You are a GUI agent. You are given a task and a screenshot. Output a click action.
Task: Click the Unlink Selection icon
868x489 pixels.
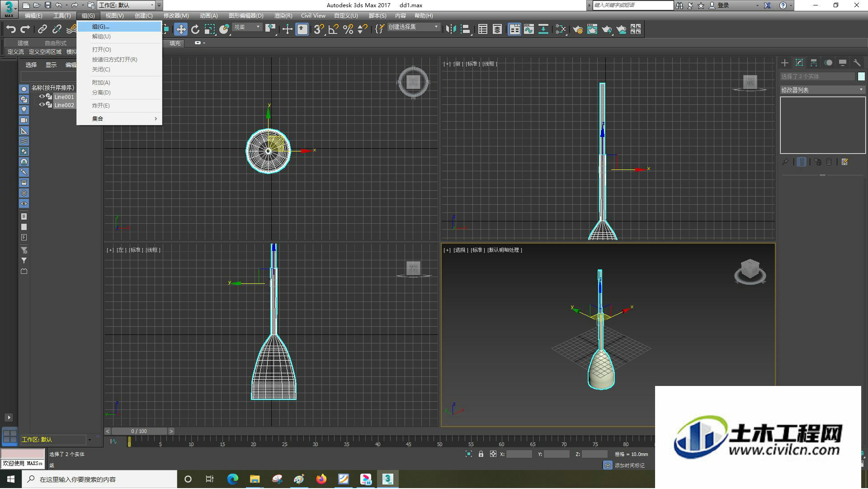(57, 29)
